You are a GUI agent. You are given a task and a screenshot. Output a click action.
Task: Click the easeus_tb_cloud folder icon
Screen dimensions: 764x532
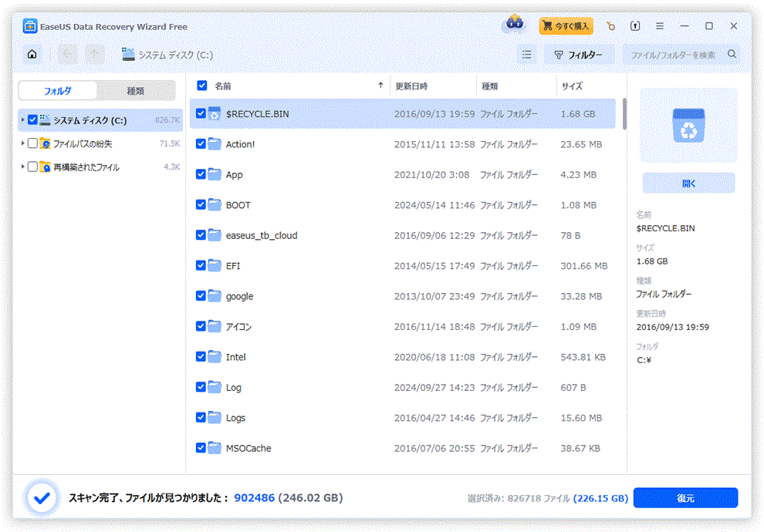[x=215, y=235]
